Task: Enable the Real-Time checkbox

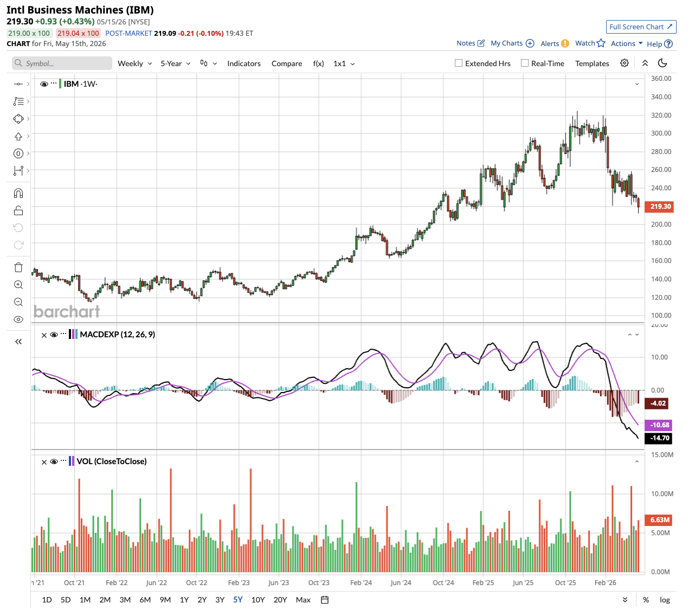Action: point(525,63)
